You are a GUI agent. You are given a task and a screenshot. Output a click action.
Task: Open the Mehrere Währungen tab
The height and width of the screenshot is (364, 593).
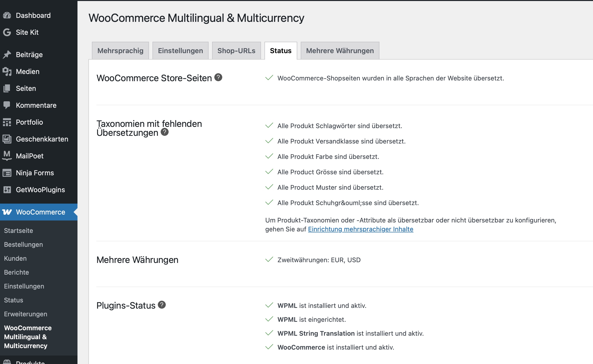tap(340, 51)
